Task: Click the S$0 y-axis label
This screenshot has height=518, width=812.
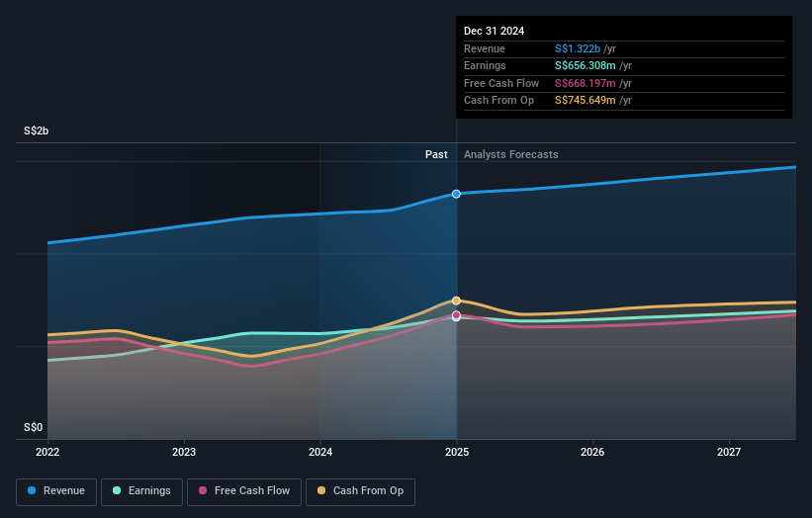Action: click(x=34, y=427)
